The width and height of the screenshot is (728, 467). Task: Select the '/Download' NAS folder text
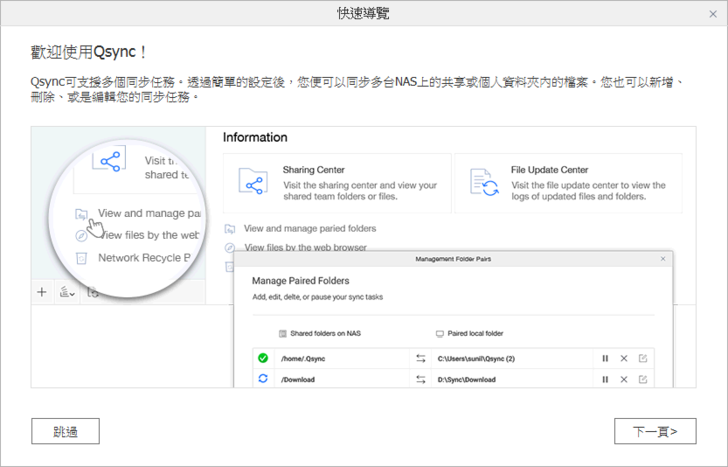pos(298,379)
